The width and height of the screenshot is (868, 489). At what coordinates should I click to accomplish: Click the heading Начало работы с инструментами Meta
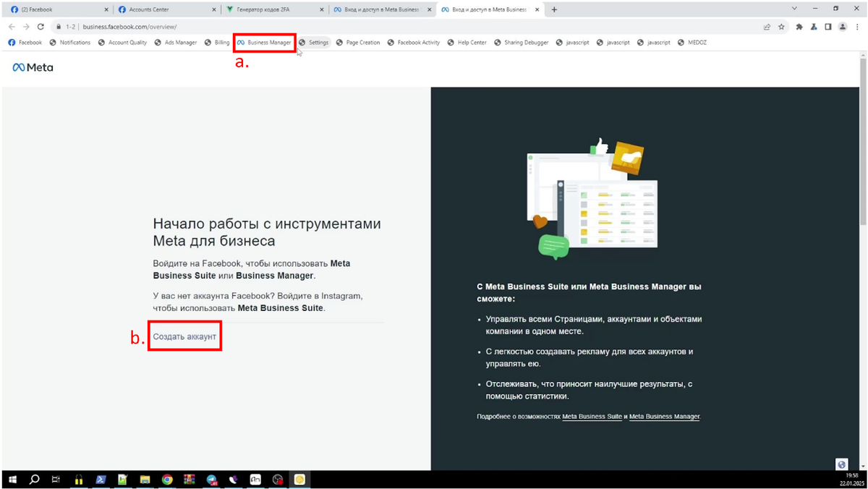click(x=266, y=232)
